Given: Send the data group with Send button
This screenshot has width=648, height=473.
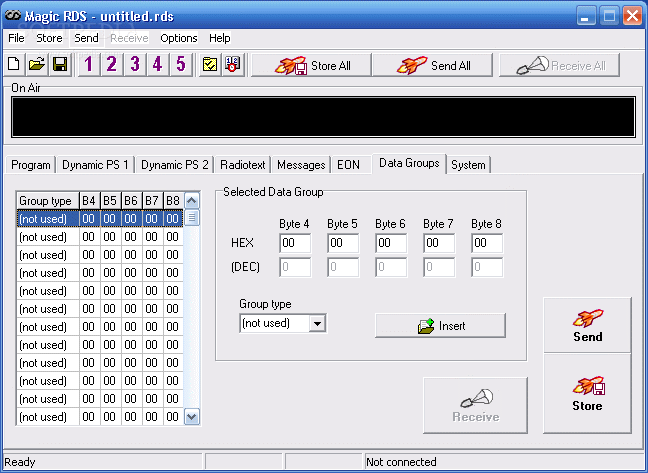Looking at the screenshot, I should pyautogui.click(x=587, y=326).
